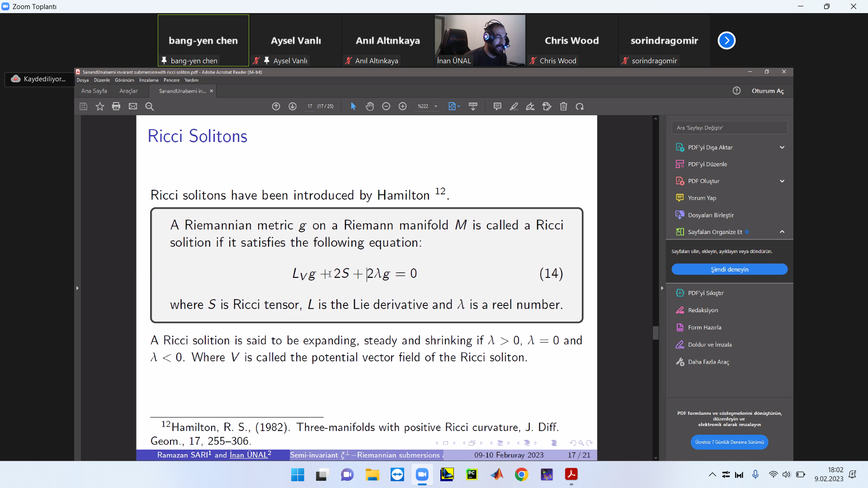Go to the next page with the down arrow
The image size is (868, 488).
coord(292,107)
